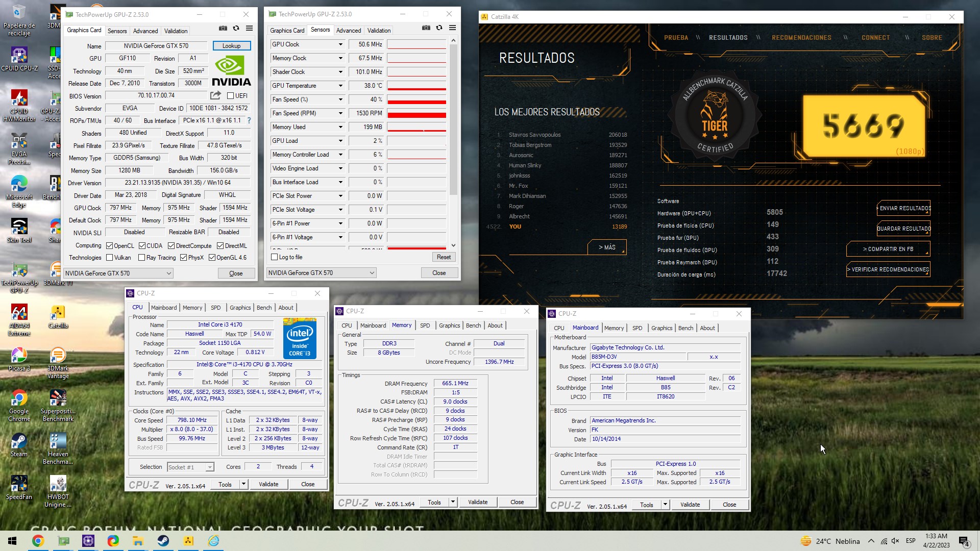Switch to Validation tab in GPU-Z Sensors window

(379, 31)
